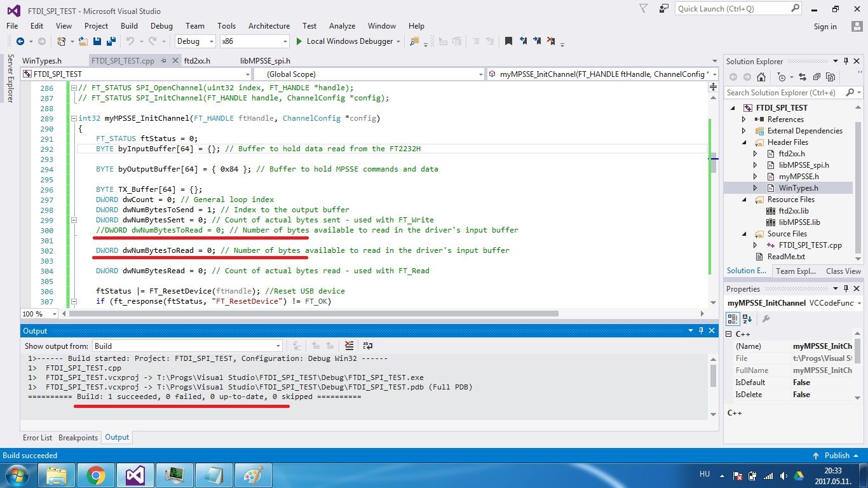Image resolution: width=868 pixels, height=488 pixels.
Task: Open the Debug menu
Action: pos(161,26)
